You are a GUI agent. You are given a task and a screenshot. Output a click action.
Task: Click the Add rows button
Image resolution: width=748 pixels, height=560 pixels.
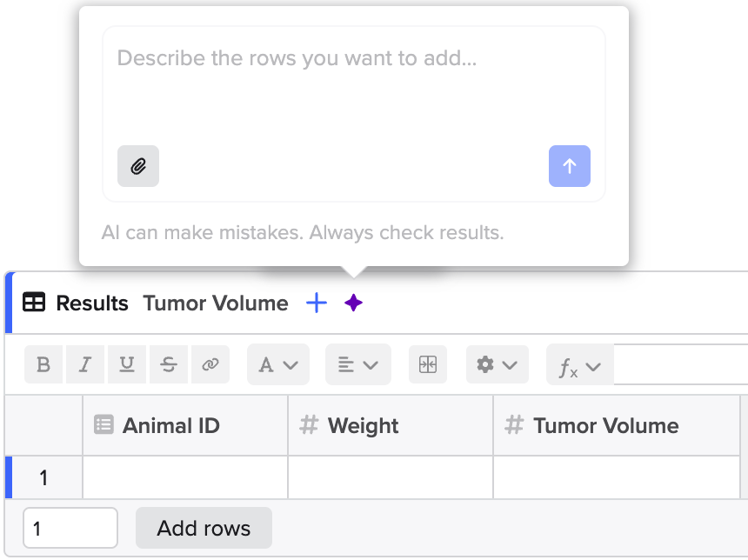[204, 528]
